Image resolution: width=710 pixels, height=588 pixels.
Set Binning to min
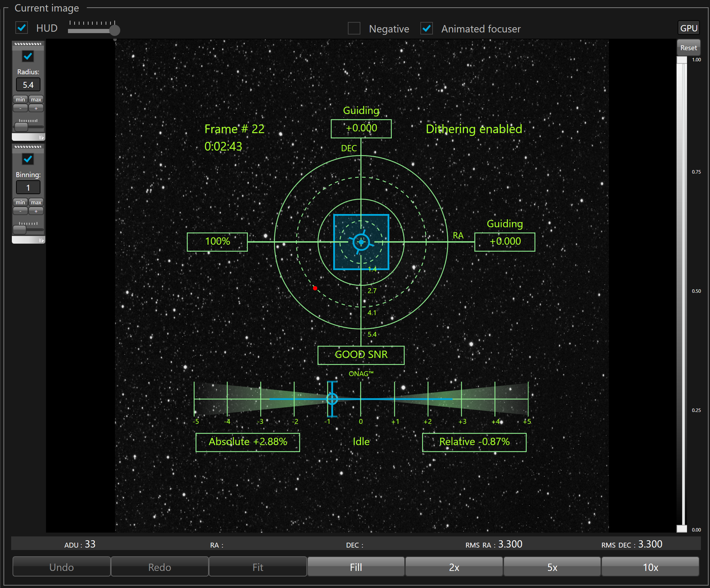[20, 203]
